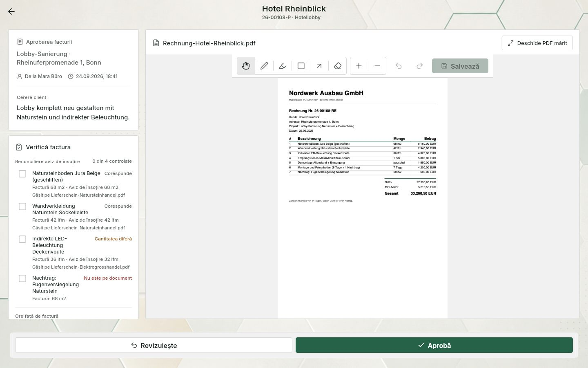This screenshot has height=368, width=588.
Task: Click the Empfangstresen Massivholz row in PDF
Action: (363, 158)
